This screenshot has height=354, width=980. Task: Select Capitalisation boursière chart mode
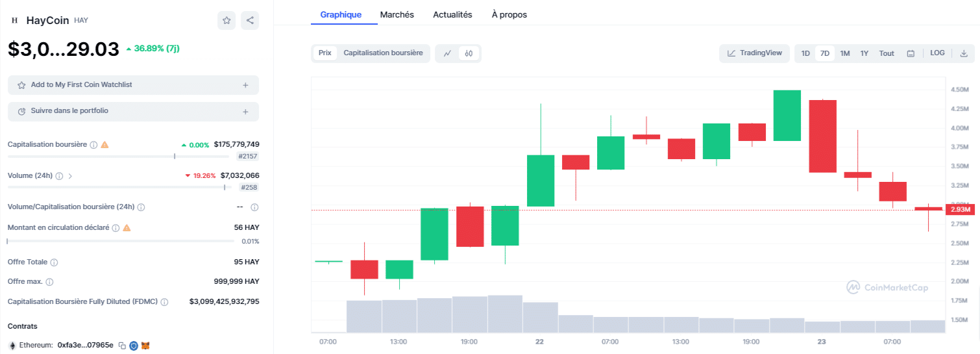pos(383,53)
